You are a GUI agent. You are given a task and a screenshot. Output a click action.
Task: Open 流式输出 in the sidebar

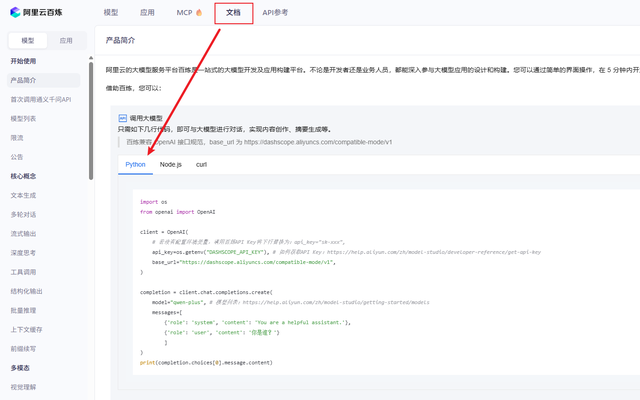[23, 234]
